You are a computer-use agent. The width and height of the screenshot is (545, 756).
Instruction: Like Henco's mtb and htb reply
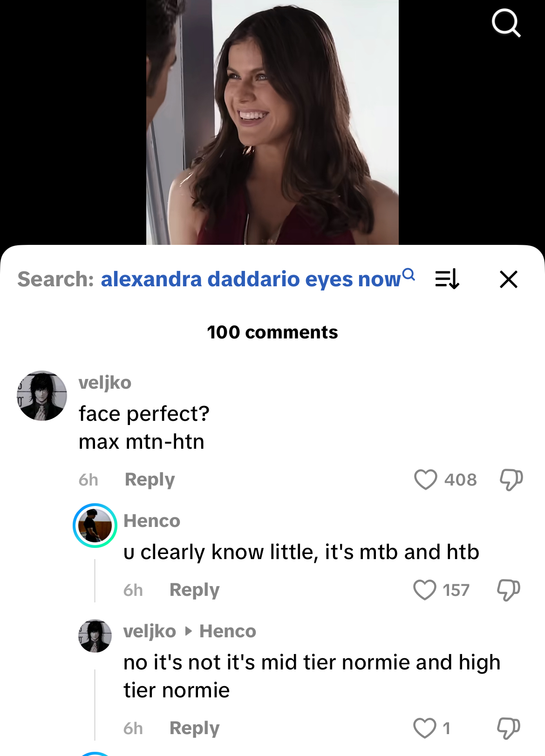pos(425,590)
